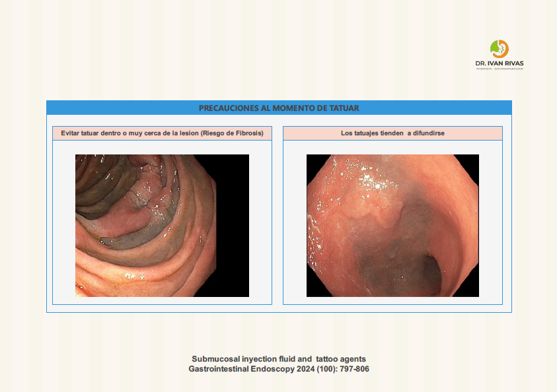Select the "Los tatuajes tienden a difundirse" caption
The height and width of the screenshot is (392, 557).
[x=392, y=133]
